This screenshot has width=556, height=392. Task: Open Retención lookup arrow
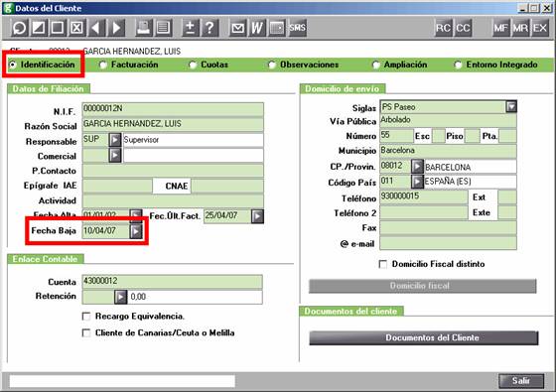(120, 297)
